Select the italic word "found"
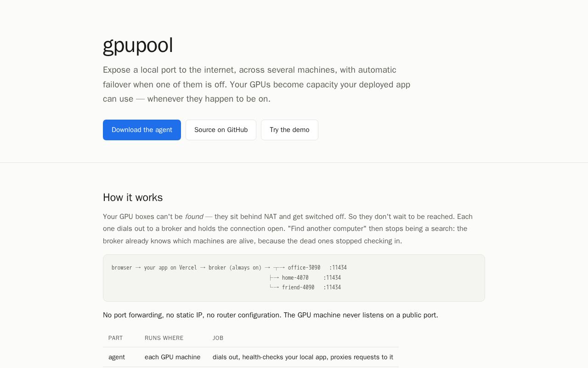This screenshot has height=368, width=588. point(194,217)
